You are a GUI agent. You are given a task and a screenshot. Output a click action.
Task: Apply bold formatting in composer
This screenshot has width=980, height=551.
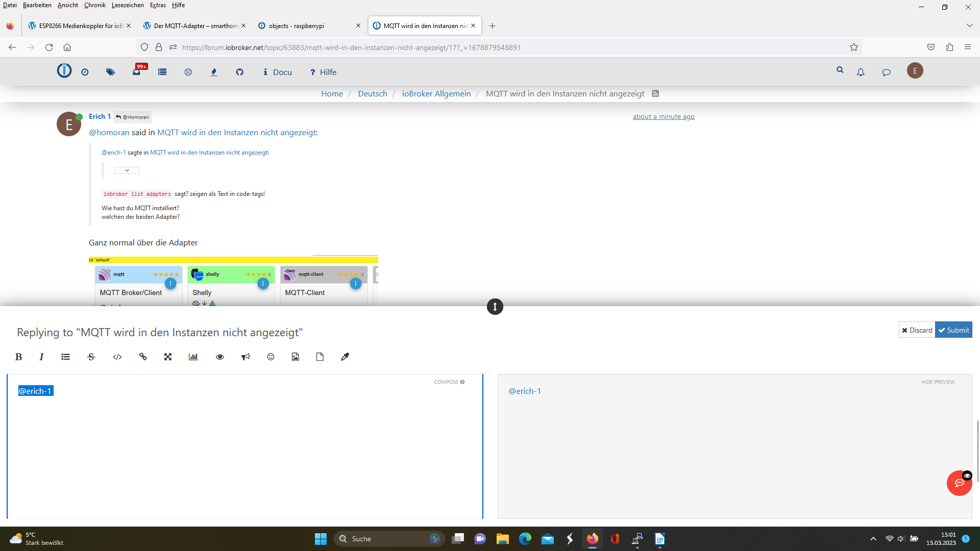point(19,357)
